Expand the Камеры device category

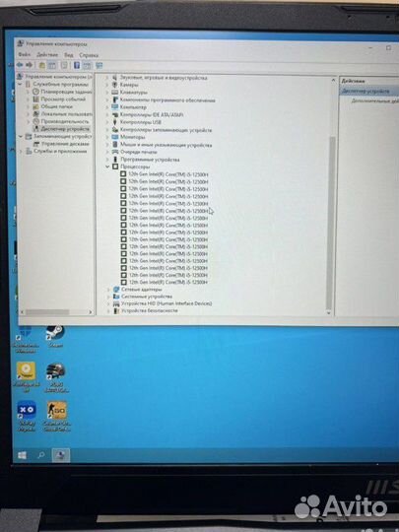[106, 85]
